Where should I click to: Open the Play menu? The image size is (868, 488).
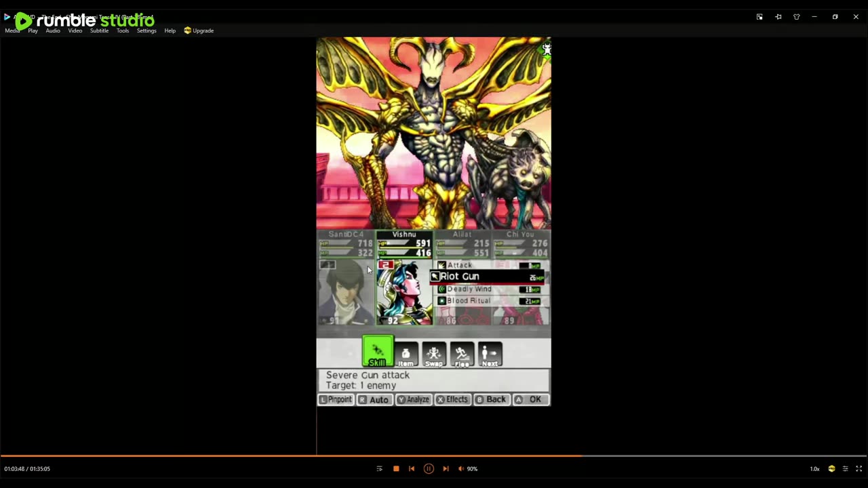click(x=33, y=30)
